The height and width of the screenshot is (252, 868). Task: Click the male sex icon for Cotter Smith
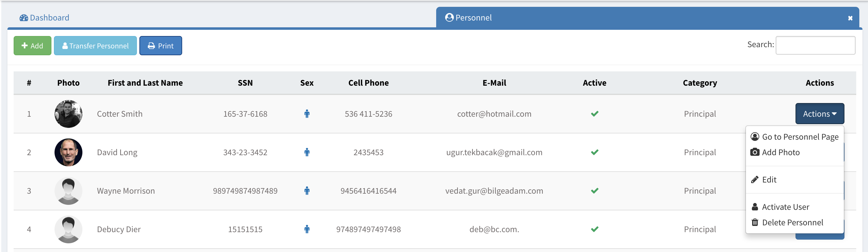307,114
